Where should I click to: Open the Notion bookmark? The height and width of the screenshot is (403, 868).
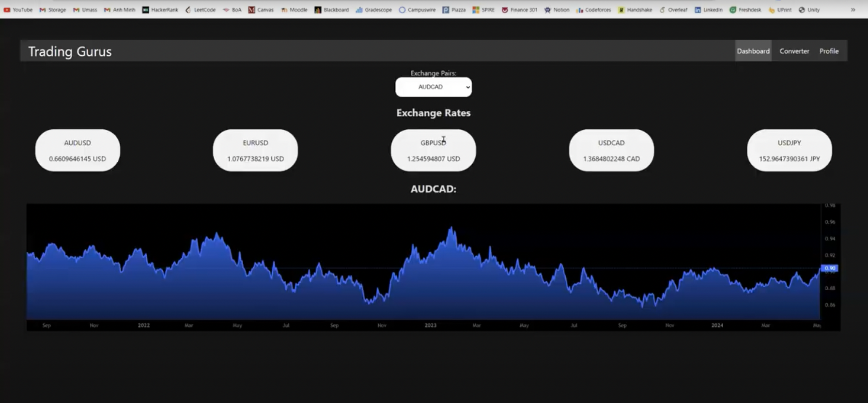coord(557,10)
